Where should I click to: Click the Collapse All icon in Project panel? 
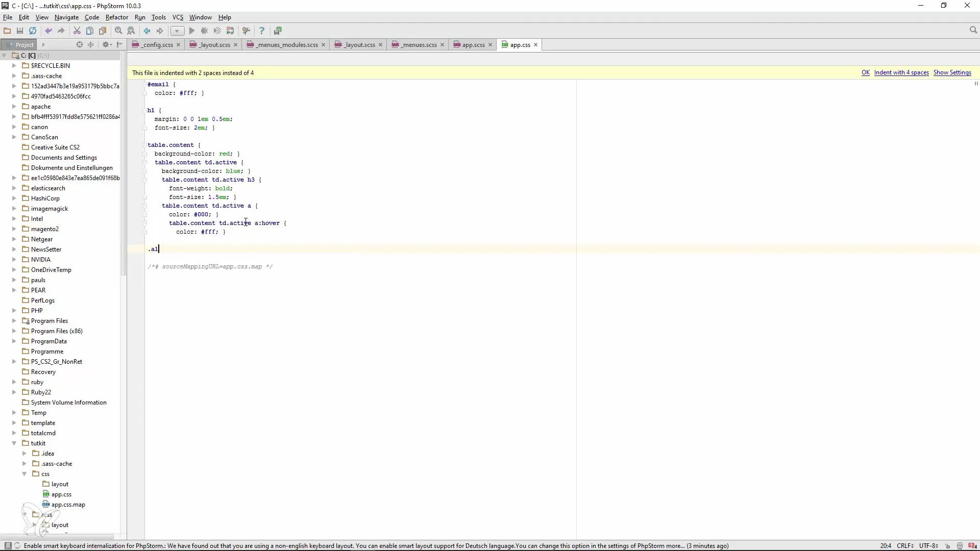[x=91, y=44]
